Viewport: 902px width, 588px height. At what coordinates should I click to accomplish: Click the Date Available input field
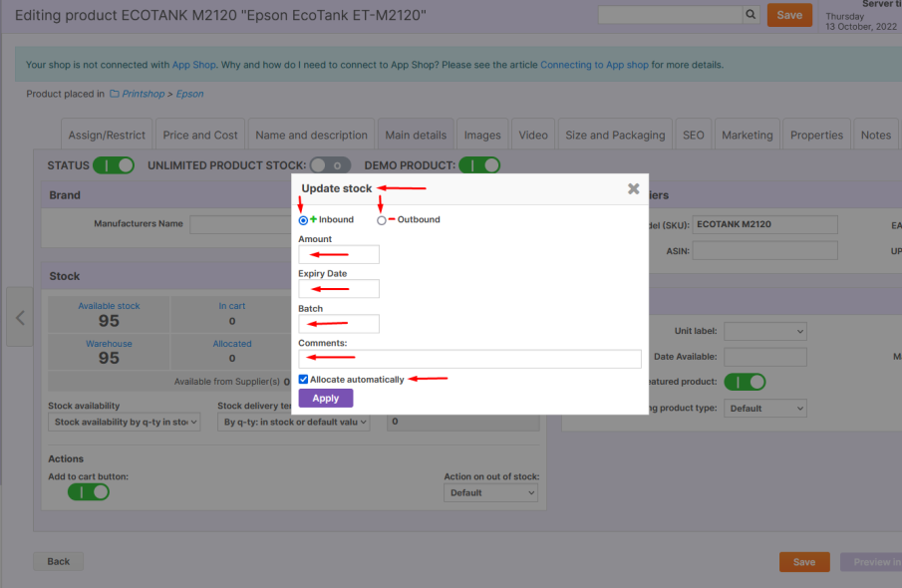[x=765, y=357]
